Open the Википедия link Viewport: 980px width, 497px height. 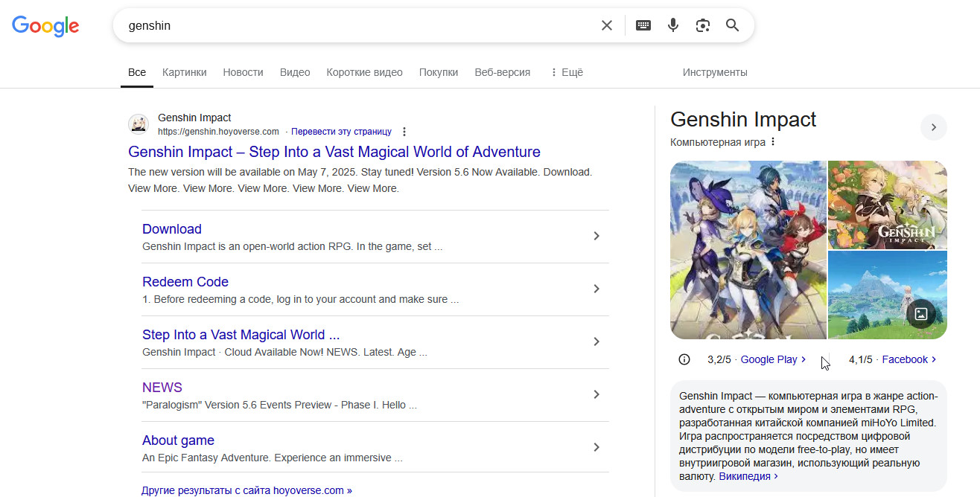pyautogui.click(x=748, y=476)
